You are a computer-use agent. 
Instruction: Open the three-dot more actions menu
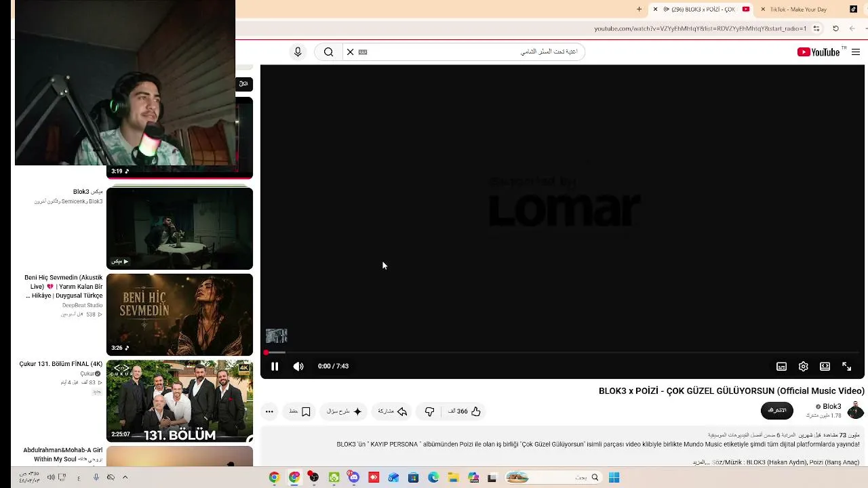(x=269, y=411)
